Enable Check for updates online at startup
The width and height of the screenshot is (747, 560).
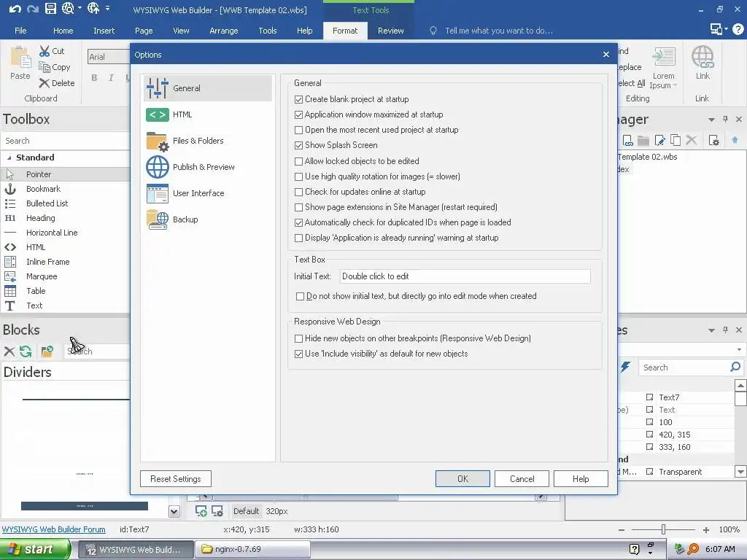[298, 192]
